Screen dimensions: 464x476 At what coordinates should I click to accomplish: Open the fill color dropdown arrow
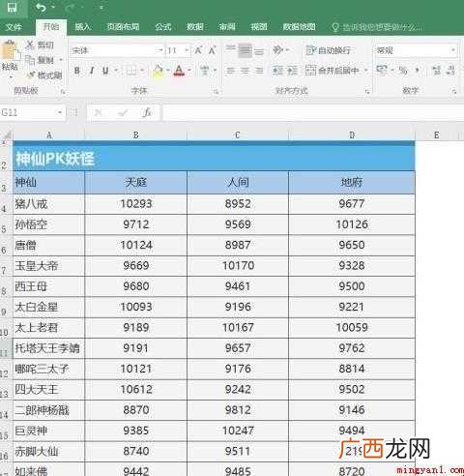pyautogui.click(x=168, y=71)
